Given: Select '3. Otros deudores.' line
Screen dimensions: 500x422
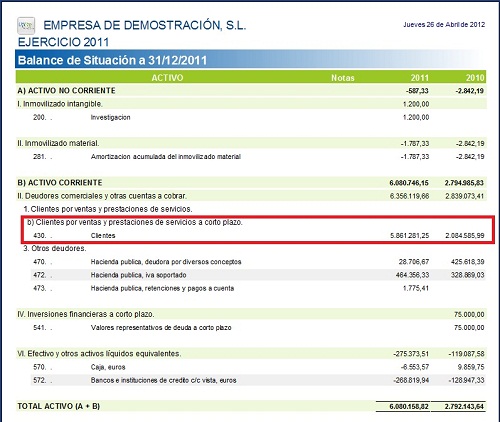Looking at the screenshot, I should tap(55, 249).
